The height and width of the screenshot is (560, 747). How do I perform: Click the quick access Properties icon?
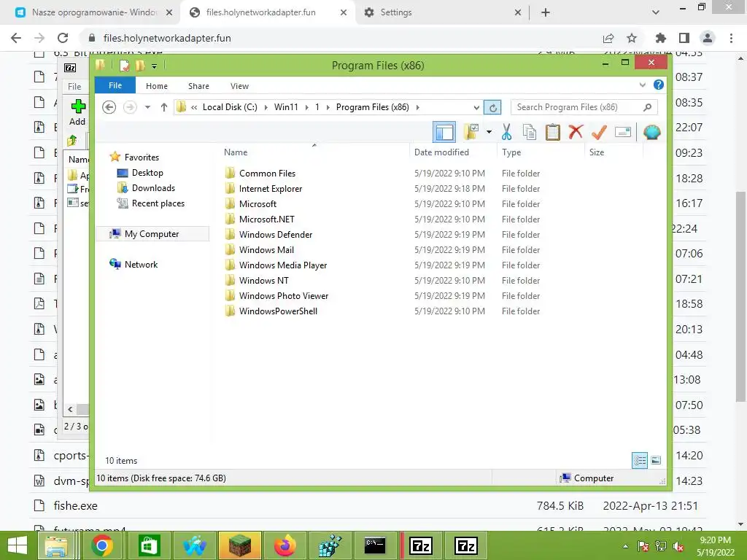point(125,65)
